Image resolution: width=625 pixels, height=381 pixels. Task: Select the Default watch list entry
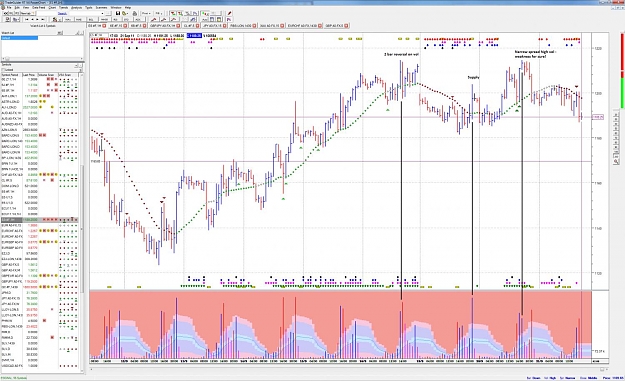click(20, 38)
